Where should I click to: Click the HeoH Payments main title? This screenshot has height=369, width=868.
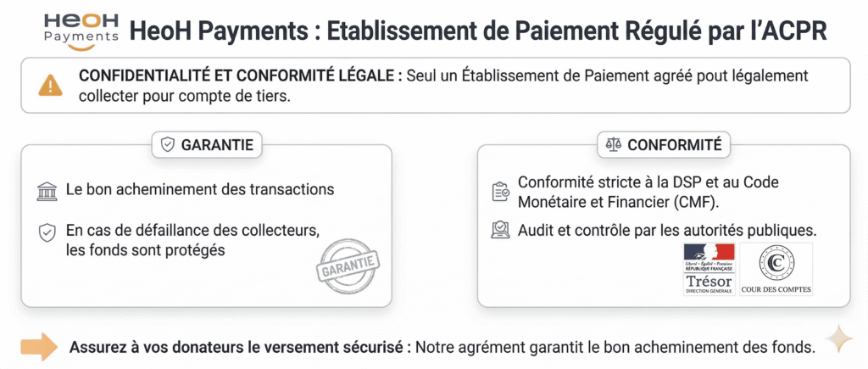477,32
